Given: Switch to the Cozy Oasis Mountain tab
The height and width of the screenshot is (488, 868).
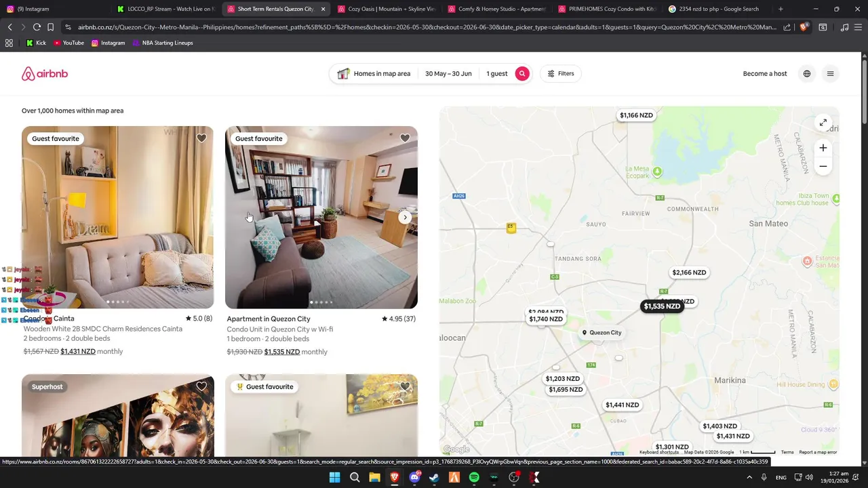Looking at the screenshot, I should pyautogui.click(x=386, y=9).
